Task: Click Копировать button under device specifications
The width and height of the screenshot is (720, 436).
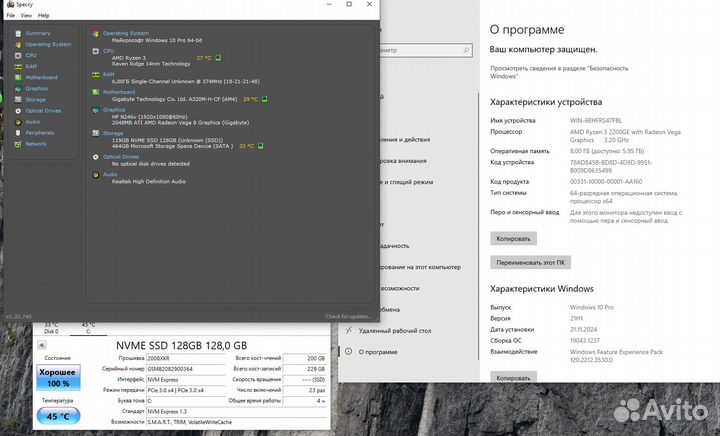Action: point(513,239)
